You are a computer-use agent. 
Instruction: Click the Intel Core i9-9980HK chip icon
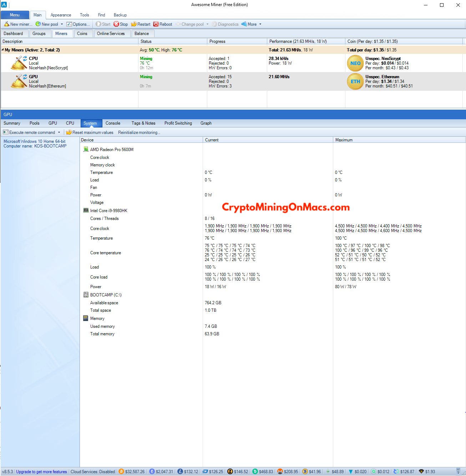click(86, 210)
